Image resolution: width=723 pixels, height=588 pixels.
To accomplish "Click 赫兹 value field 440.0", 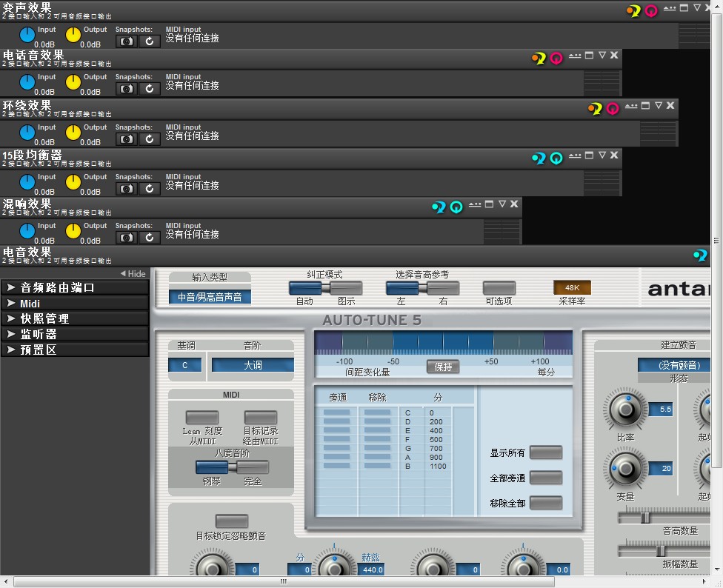I will click(x=371, y=569).
